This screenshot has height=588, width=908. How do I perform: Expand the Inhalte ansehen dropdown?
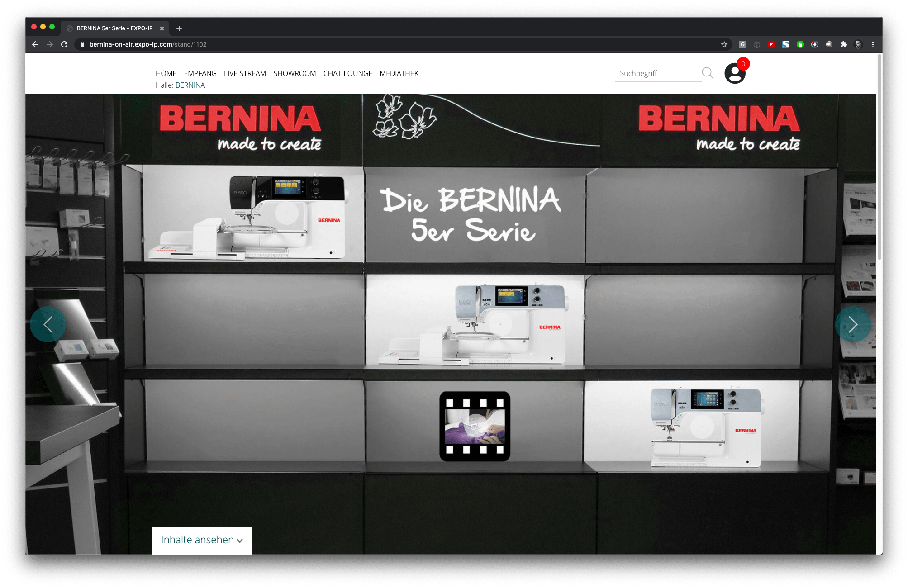202,540
